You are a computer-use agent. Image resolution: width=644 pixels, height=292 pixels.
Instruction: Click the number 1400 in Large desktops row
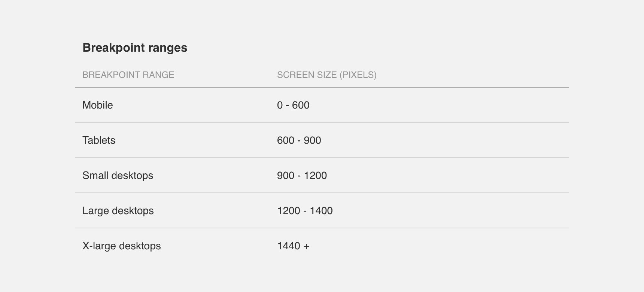[x=321, y=210]
